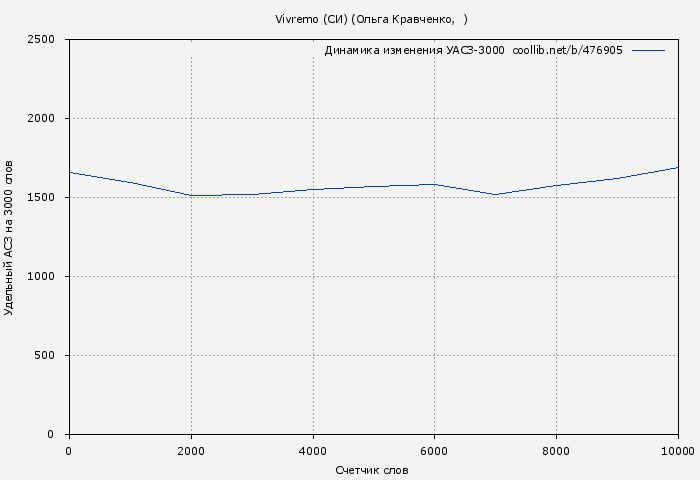
Task: Click the legend text 'Динамика изменения УАСЗ-3000'
Action: coord(414,50)
